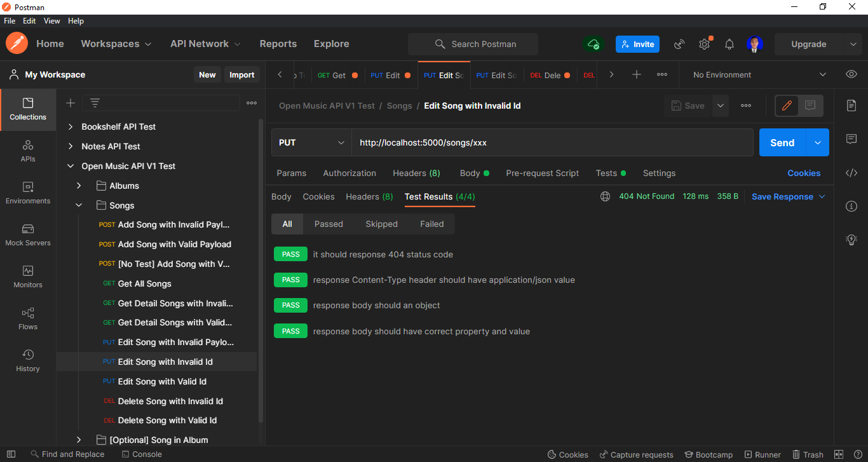Viewport: 868px width, 462px height.
Task: Open the Cookies link in request bar
Action: 804,173
